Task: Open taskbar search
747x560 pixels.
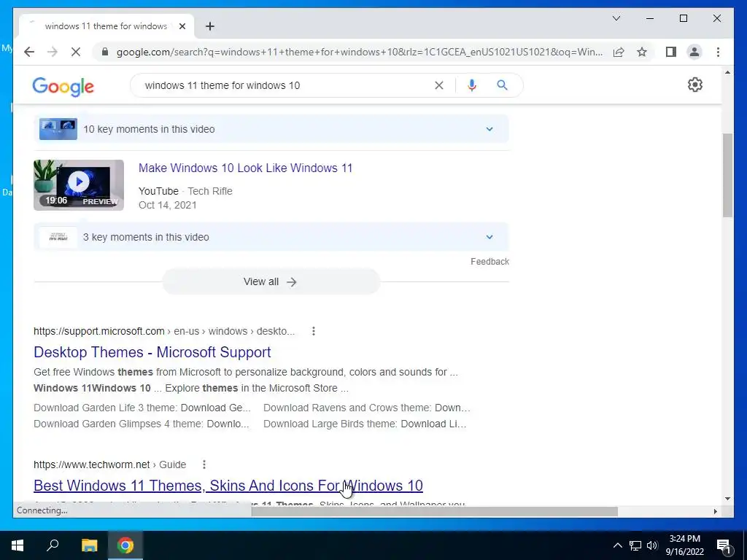Action: click(53, 545)
